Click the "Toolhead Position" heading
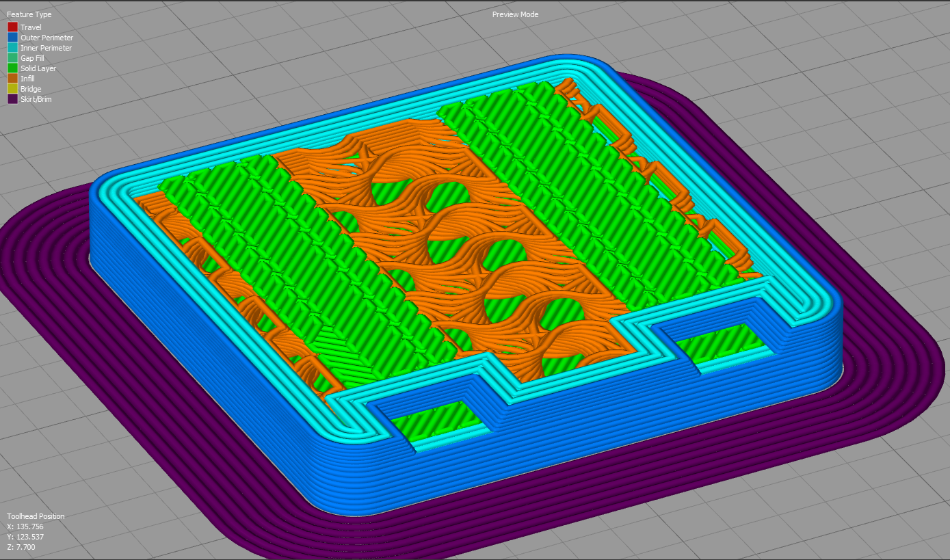This screenshot has height=560, width=950. 36,516
